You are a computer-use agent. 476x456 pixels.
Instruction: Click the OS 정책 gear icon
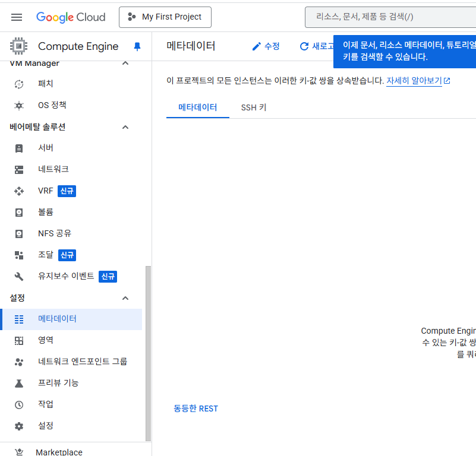click(19, 105)
